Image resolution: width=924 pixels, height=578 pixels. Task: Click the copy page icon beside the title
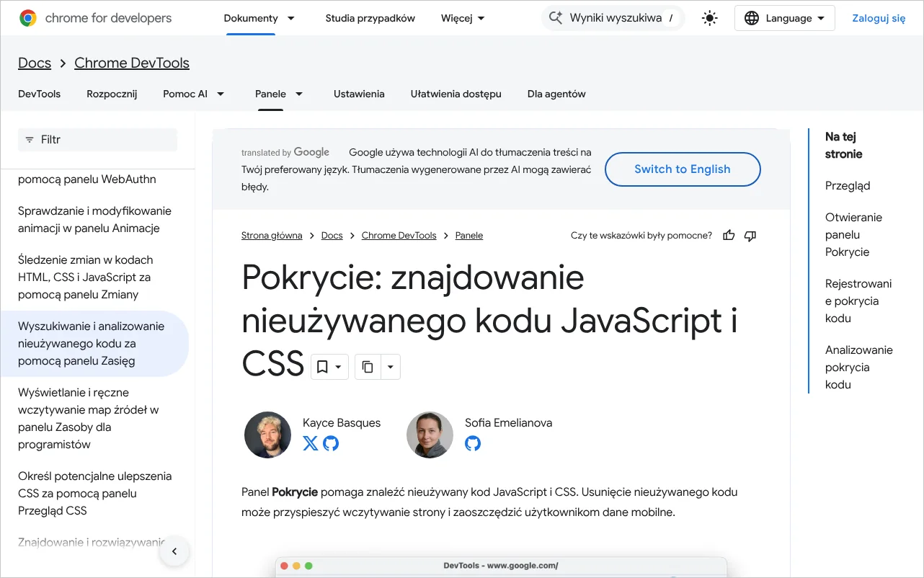[368, 367]
